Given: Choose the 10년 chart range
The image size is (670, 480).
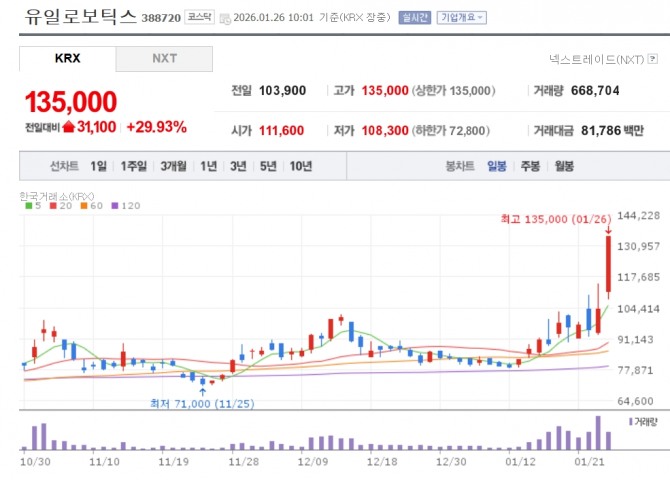Looking at the screenshot, I should [300, 166].
